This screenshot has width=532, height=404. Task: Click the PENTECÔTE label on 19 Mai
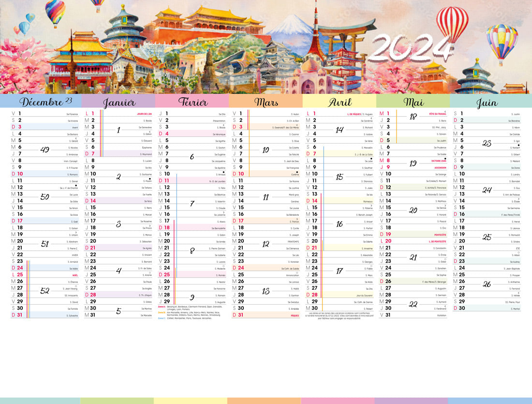[x=440, y=235]
